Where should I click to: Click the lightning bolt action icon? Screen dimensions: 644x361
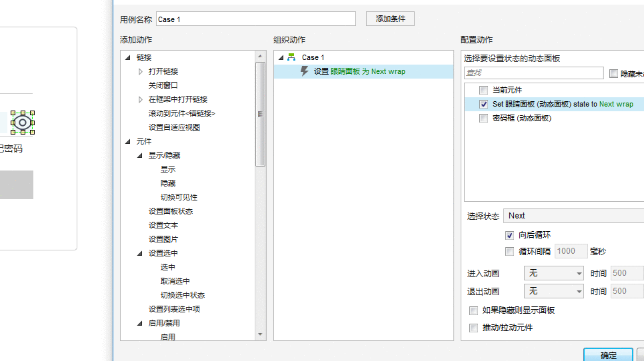pyautogui.click(x=305, y=71)
